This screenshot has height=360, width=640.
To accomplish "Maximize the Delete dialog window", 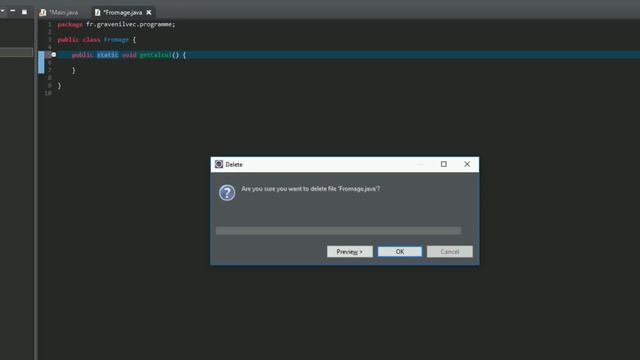I will tap(444, 164).
